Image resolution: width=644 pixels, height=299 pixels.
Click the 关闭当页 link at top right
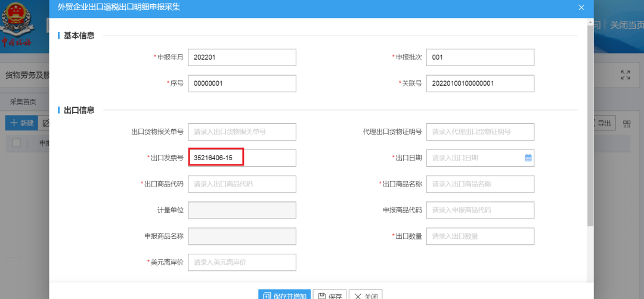(627, 25)
